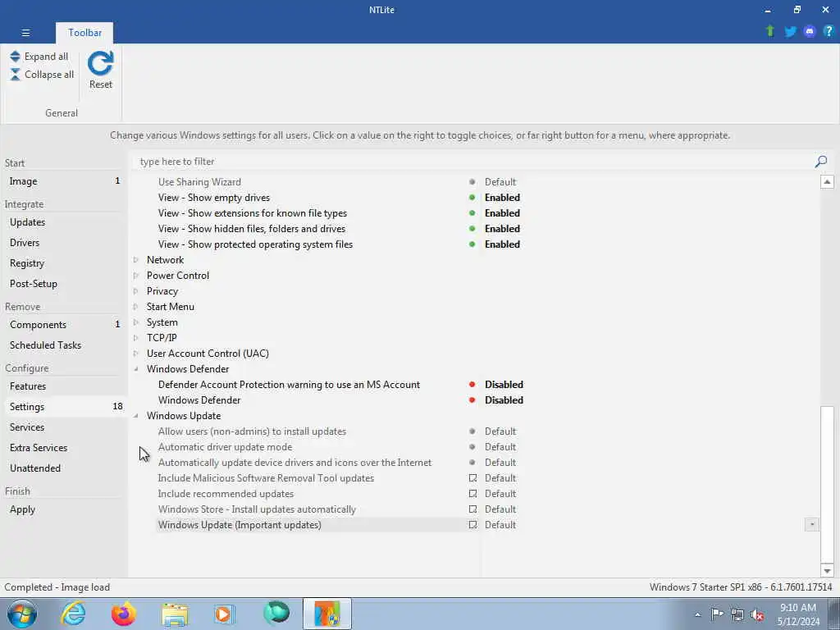Open Components page in sidebar

tap(64, 325)
